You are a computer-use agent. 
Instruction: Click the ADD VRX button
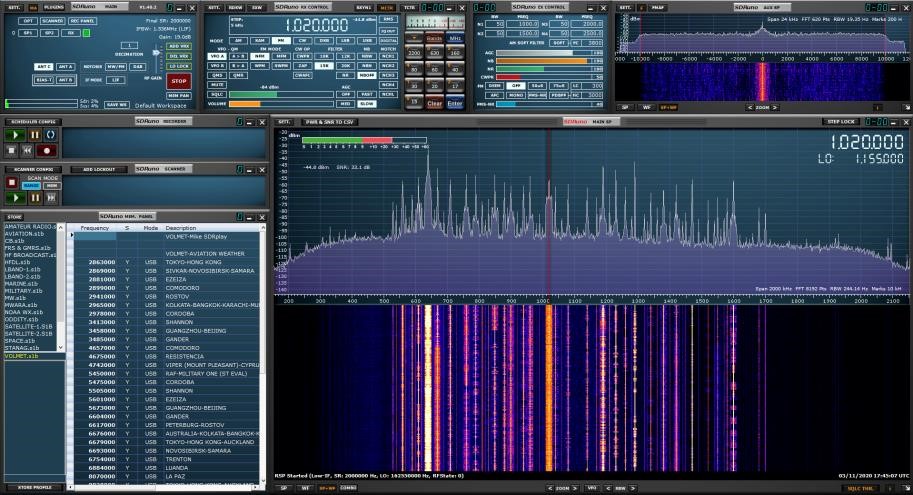[x=179, y=45]
